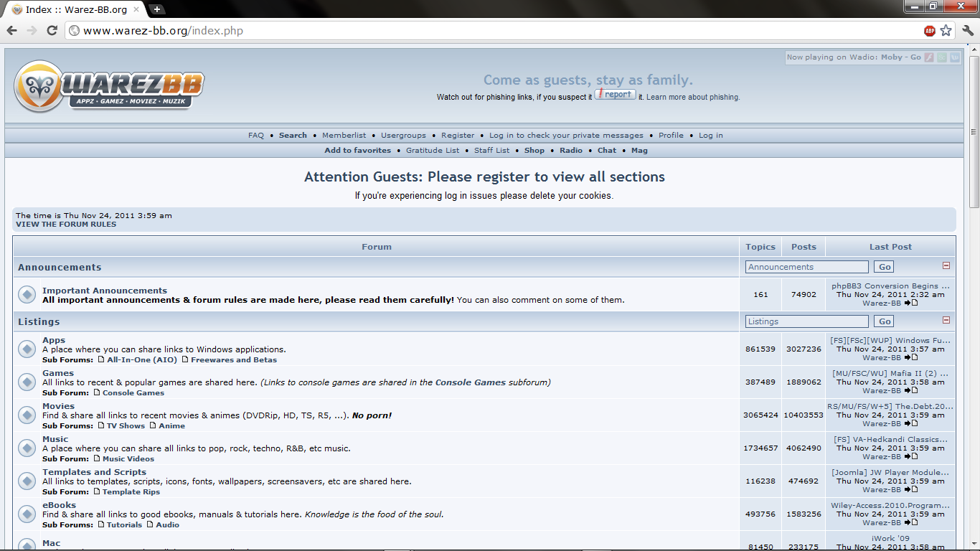Viewport: 980px width, 551px height.
Task: Click the Games forum status icon
Action: 27,382
